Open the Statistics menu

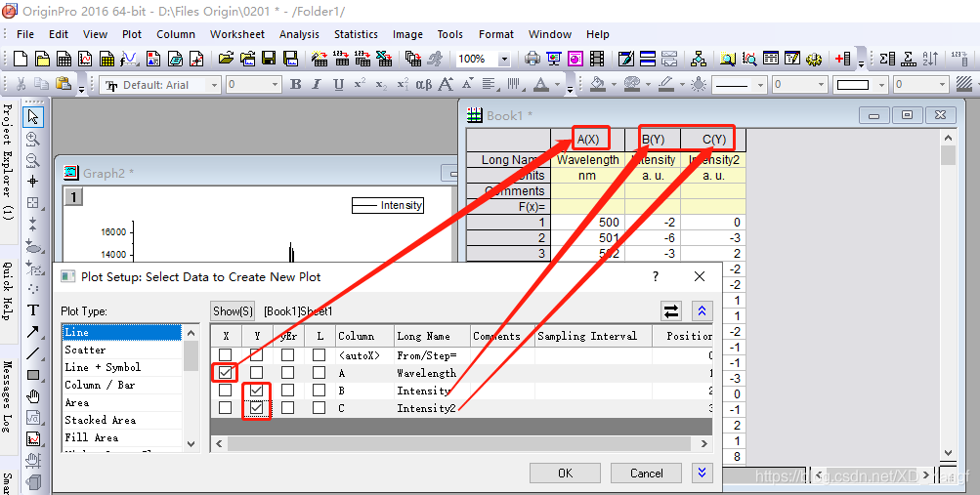coord(356,34)
